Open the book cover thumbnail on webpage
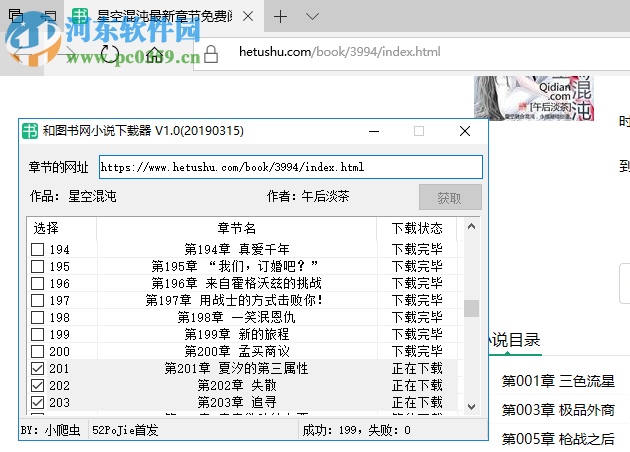Screen dimensions: 630x452 (x=534, y=98)
